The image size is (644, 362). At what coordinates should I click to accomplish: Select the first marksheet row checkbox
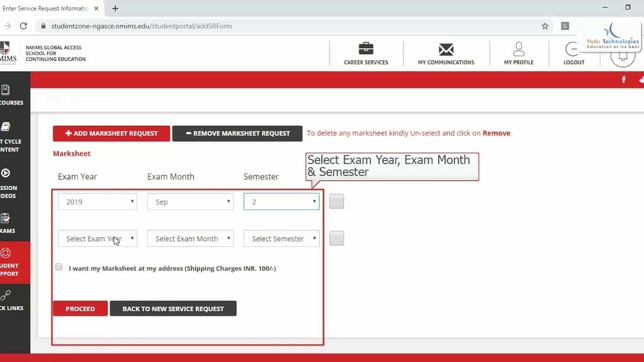(336, 201)
